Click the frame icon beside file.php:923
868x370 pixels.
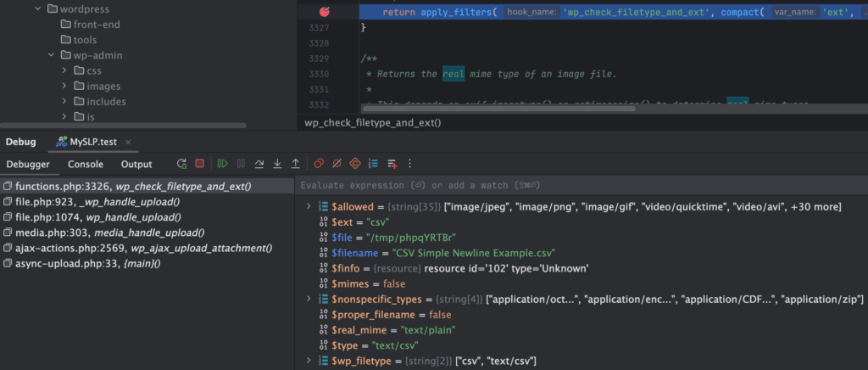[x=8, y=202]
